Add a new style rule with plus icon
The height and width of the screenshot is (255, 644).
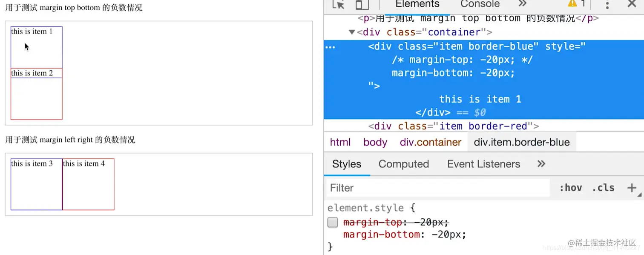[632, 188]
